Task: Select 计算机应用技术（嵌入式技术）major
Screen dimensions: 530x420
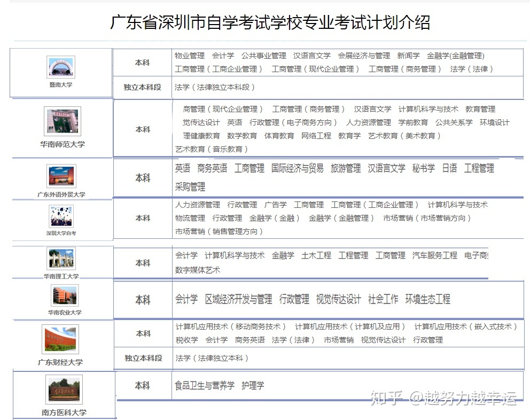Action: [466, 326]
